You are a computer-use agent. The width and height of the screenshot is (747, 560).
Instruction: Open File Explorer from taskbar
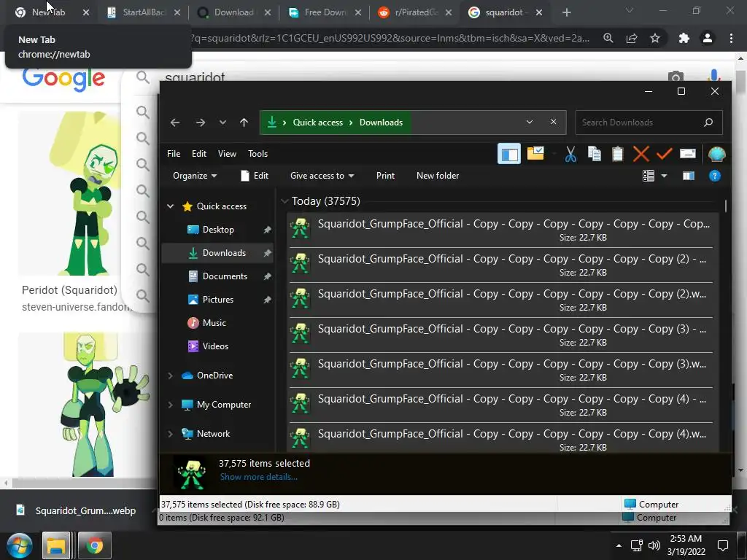(x=56, y=545)
